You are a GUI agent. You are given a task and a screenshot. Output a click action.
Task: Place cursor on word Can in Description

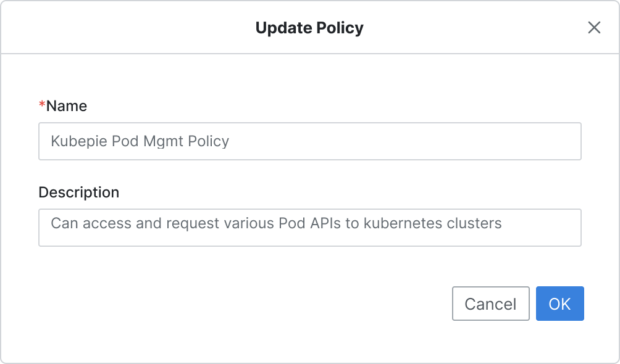(x=64, y=223)
